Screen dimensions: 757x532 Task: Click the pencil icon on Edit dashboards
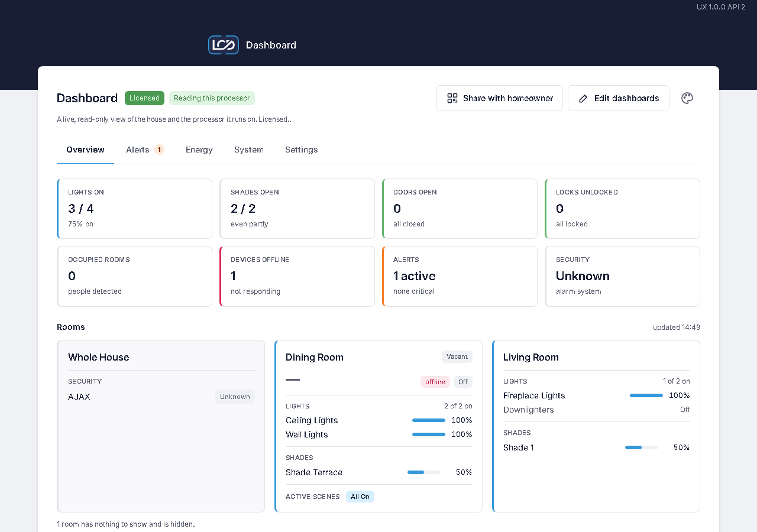point(583,98)
